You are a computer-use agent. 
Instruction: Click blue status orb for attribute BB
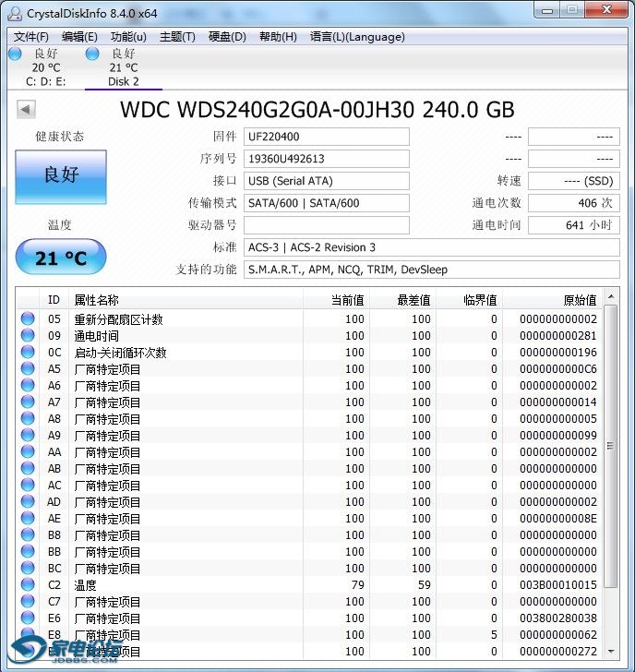(28, 552)
